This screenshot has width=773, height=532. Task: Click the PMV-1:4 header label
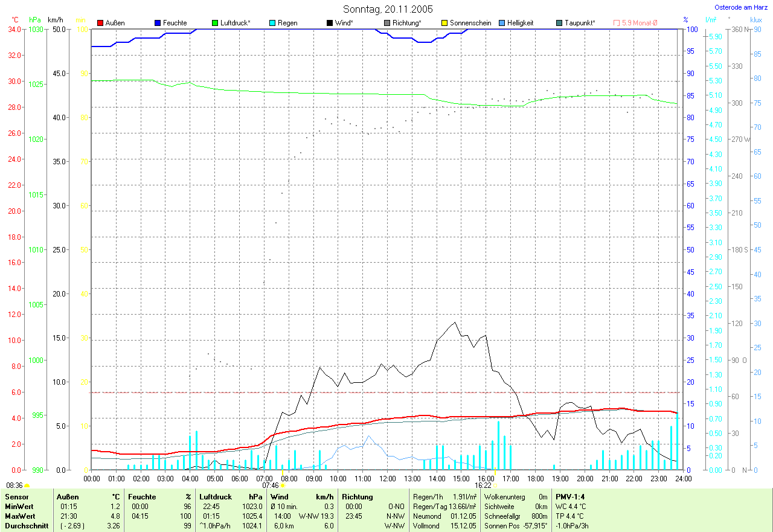coord(570,497)
